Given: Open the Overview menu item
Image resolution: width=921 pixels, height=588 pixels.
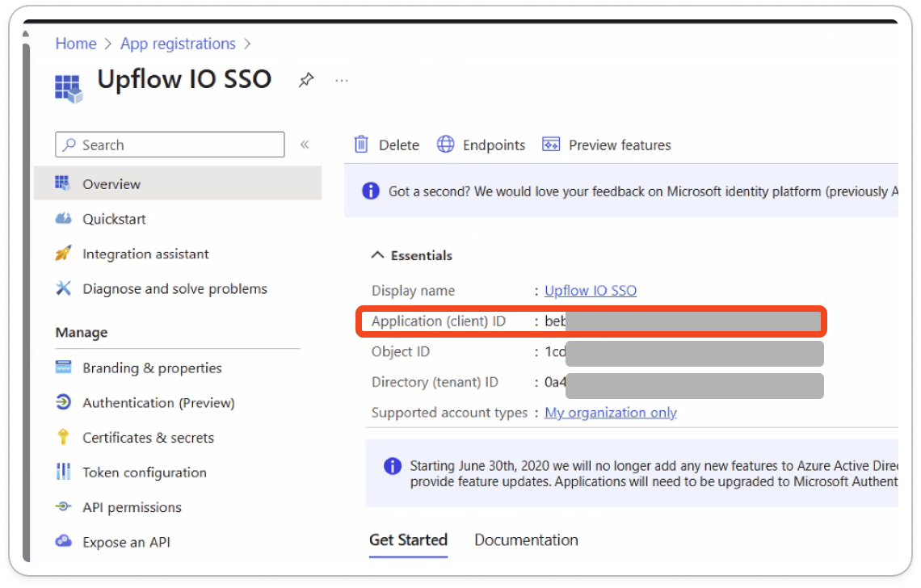Looking at the screenshot, I should click(x=178, y=183).
